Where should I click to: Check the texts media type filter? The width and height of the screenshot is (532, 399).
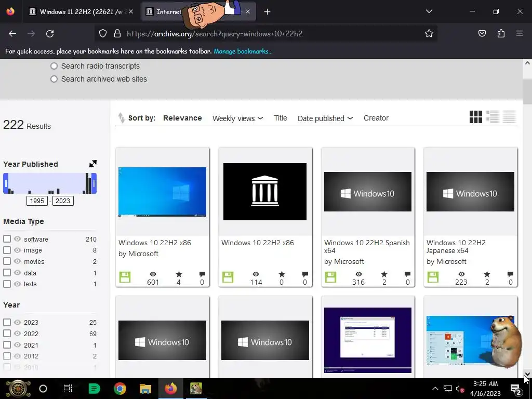coord(7,284)
